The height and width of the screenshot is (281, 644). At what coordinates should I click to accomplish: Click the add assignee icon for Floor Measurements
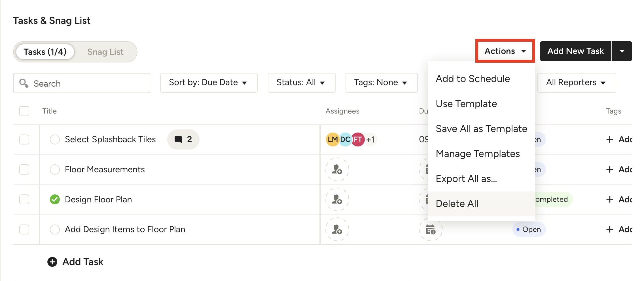pos(337,169)
